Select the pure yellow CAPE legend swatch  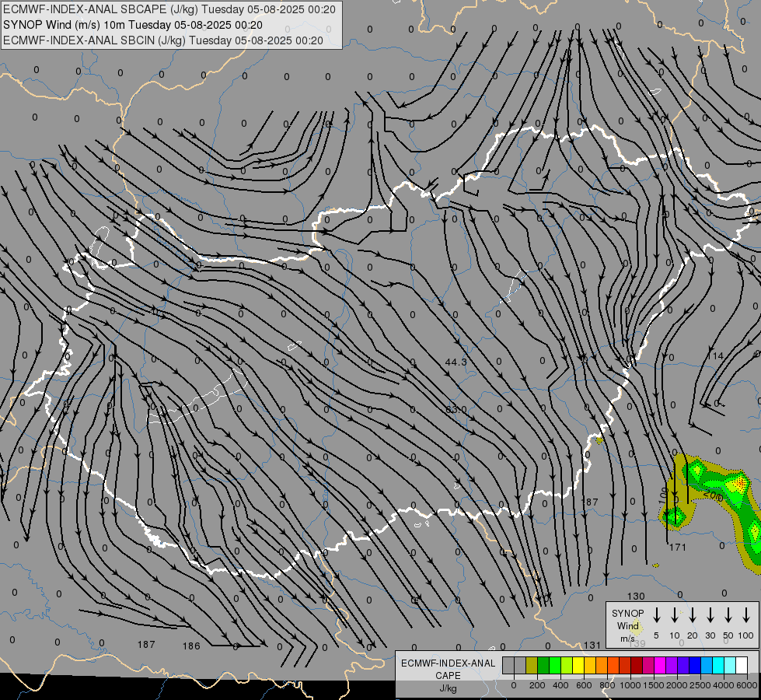[x=578, y=666]
